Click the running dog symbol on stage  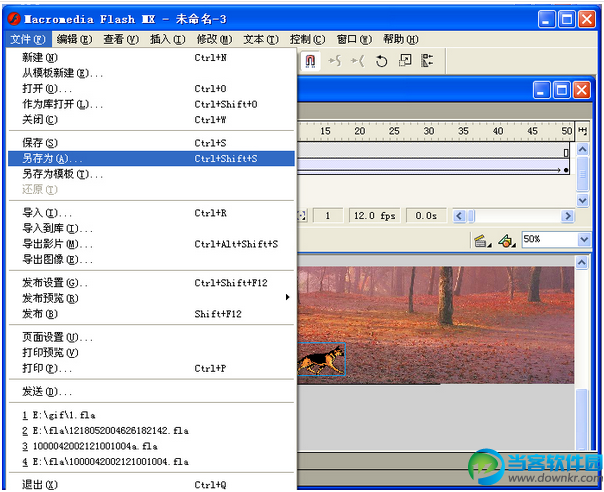pos(321,359)
